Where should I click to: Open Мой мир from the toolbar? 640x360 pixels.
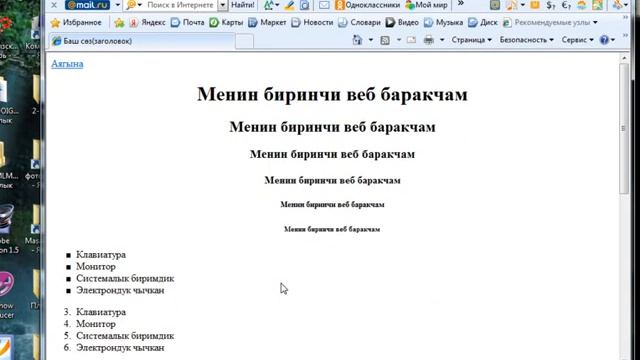pyautogui.click(x=426, y=5)
